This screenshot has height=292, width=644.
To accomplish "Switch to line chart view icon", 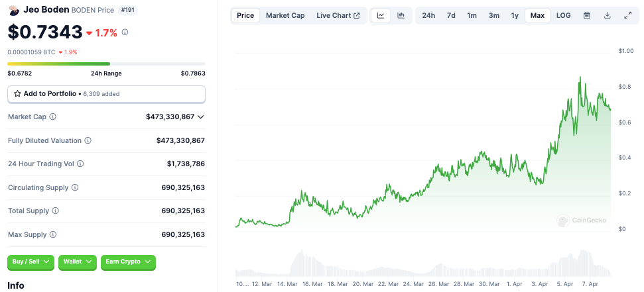I will 381,16.
